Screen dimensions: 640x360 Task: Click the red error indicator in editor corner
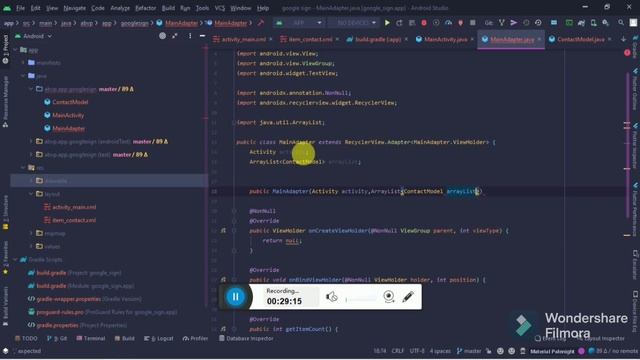[x=627, y=53]
